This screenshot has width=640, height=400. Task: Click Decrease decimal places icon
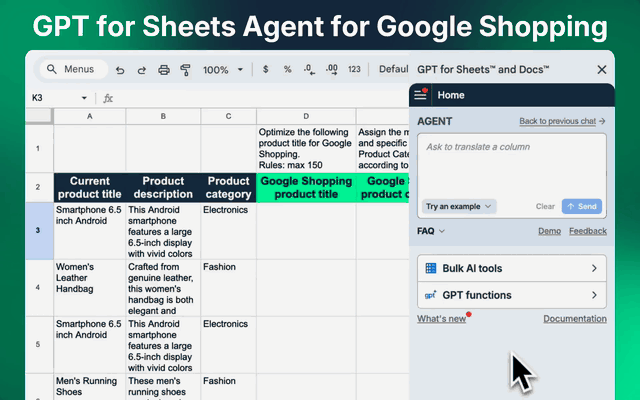click(x=309, y=70)
